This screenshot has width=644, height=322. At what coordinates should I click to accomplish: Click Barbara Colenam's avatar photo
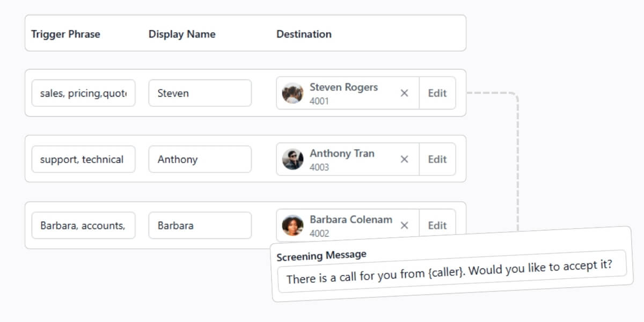point(292,225)
